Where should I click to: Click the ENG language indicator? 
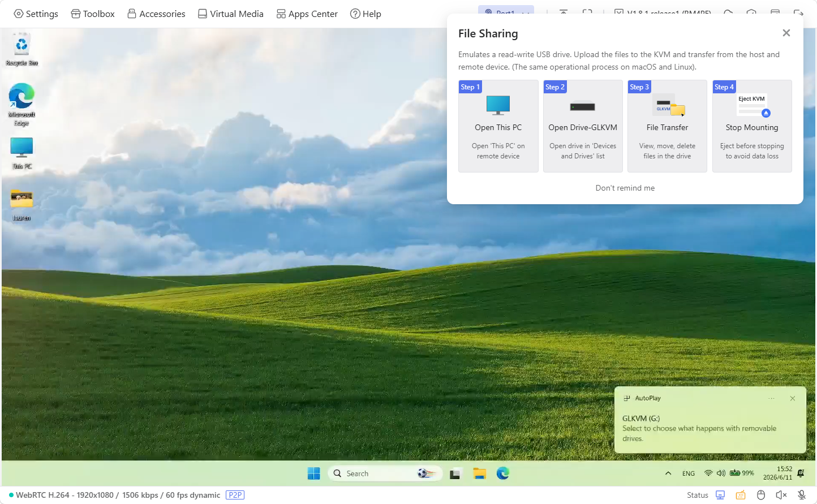(x=689, y=473)
